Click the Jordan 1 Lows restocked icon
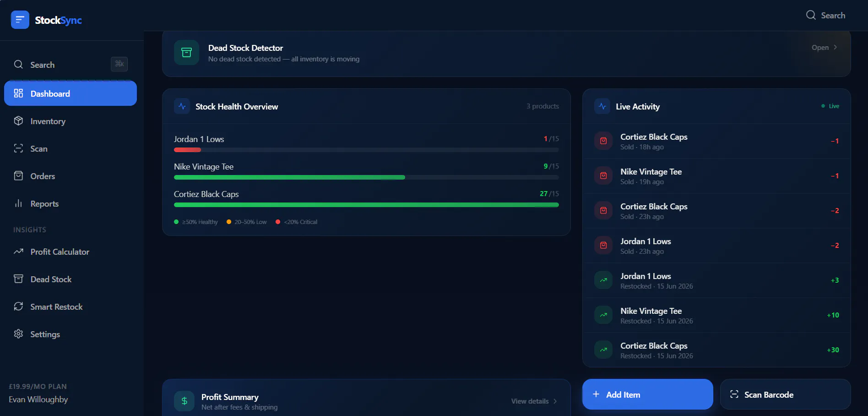868x416 pixels. 603,280
